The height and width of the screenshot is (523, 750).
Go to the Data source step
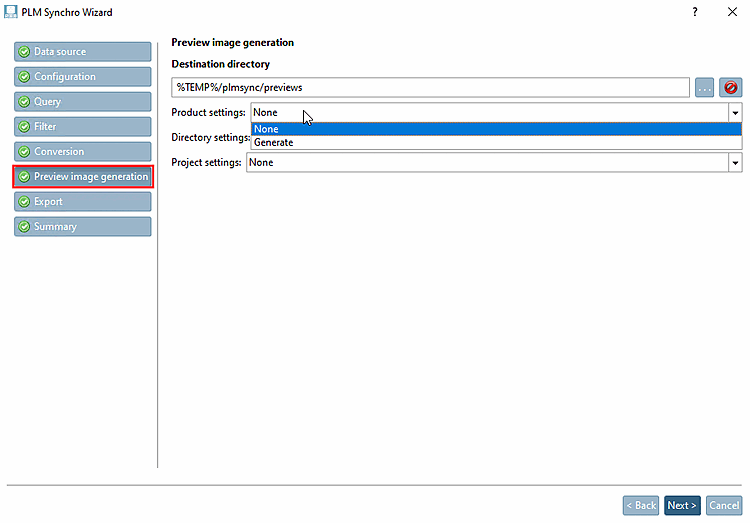click(x=83, y=52)
